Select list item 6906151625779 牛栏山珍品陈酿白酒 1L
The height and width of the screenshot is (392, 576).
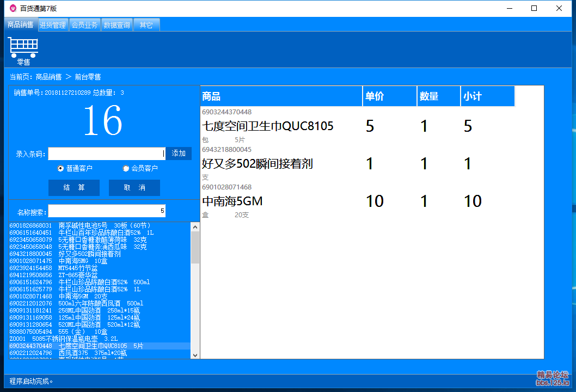click(x=99, y=289)
